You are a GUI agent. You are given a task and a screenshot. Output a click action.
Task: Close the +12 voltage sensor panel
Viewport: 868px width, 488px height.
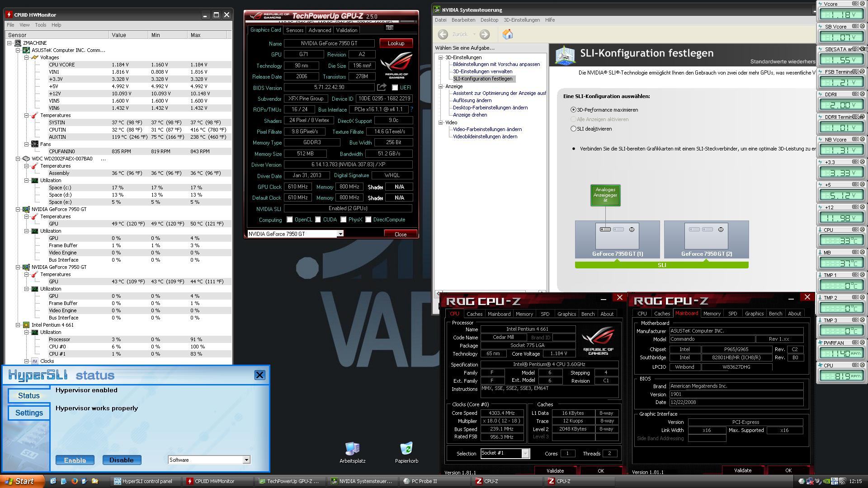(x=862, y=207)
